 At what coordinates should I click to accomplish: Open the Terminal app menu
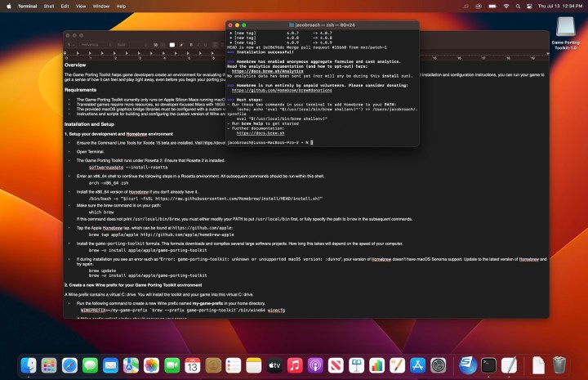pyautogui.click(x=28, y=7)
